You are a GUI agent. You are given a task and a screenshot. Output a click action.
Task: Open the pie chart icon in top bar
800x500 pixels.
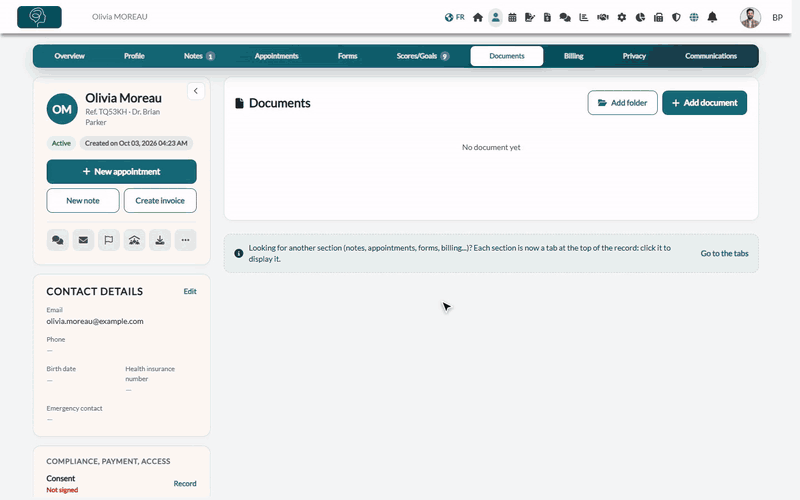click(640, 17)
